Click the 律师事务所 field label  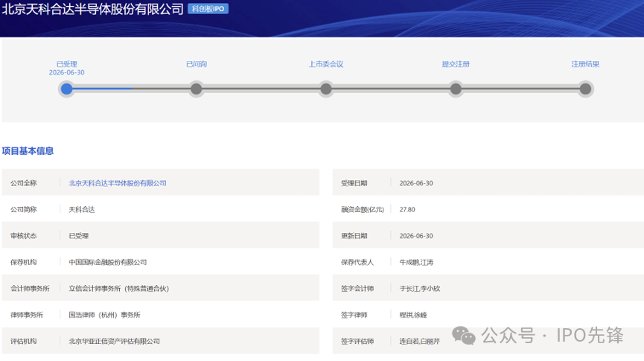tap(27, 315)
